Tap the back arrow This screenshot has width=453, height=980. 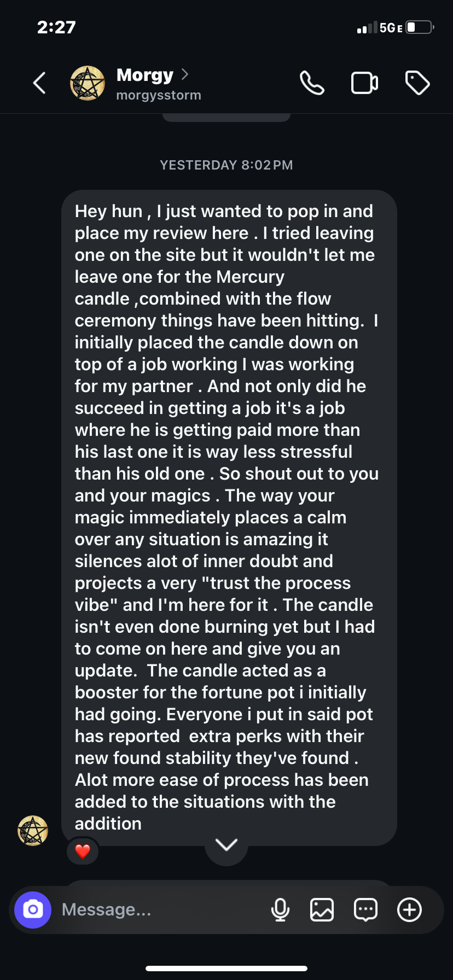pyautogui.click(x=39, y=83)
